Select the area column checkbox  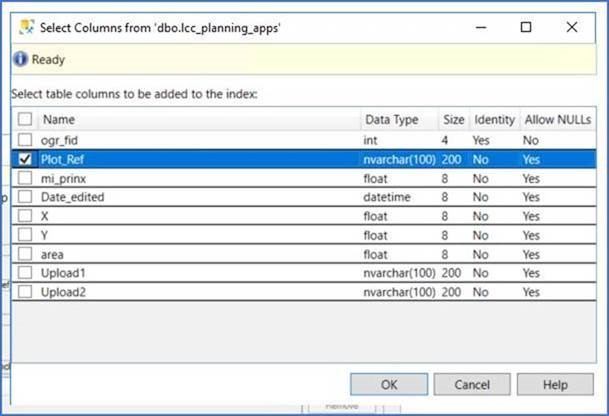pyautogui.click(x=25, y=254)
